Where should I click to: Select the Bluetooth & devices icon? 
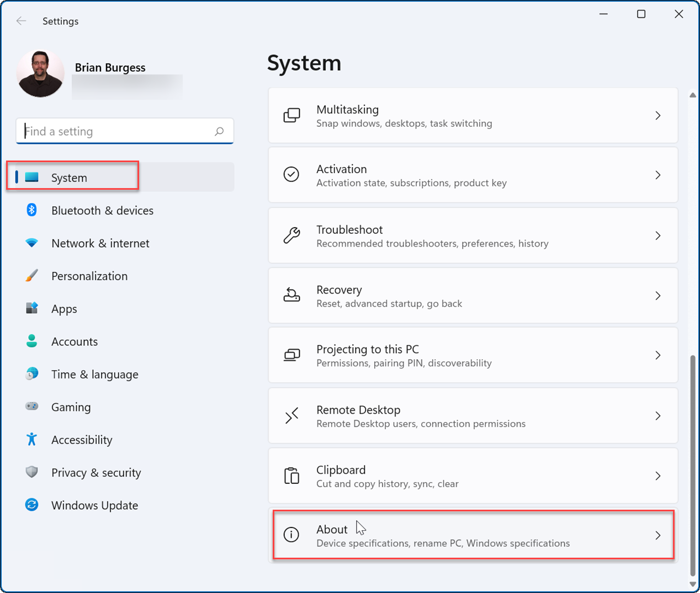coord(32,210)
